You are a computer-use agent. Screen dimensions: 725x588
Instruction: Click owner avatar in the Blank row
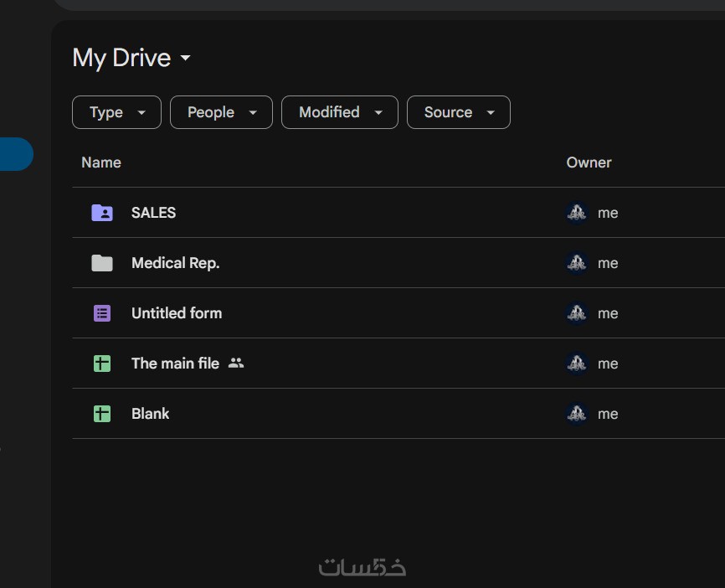[x=577, y=414]
